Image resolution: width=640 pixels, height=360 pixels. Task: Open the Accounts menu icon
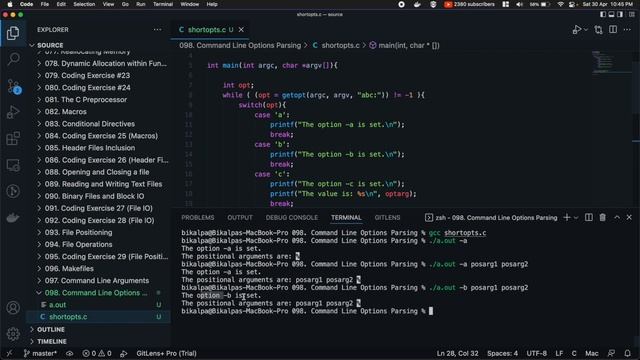[13, 307]
